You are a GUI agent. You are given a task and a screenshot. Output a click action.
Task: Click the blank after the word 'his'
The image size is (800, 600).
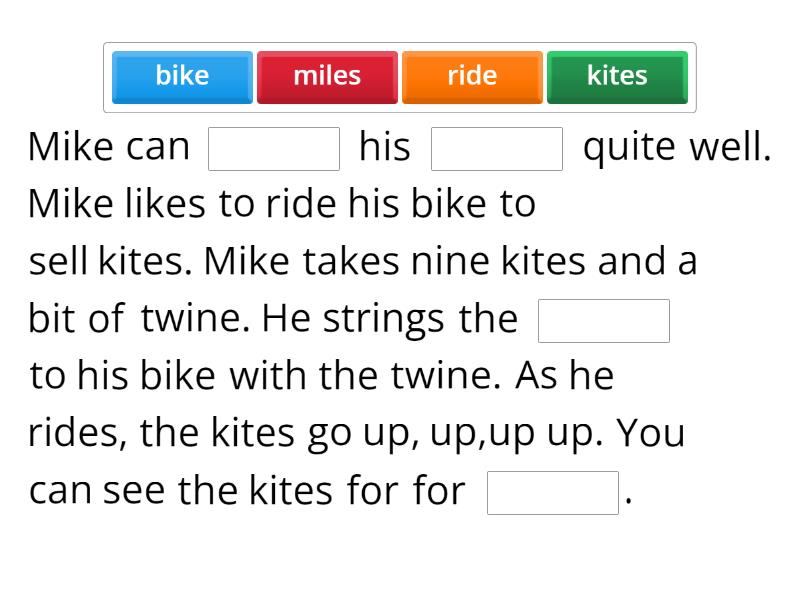[x=497, y=148]
